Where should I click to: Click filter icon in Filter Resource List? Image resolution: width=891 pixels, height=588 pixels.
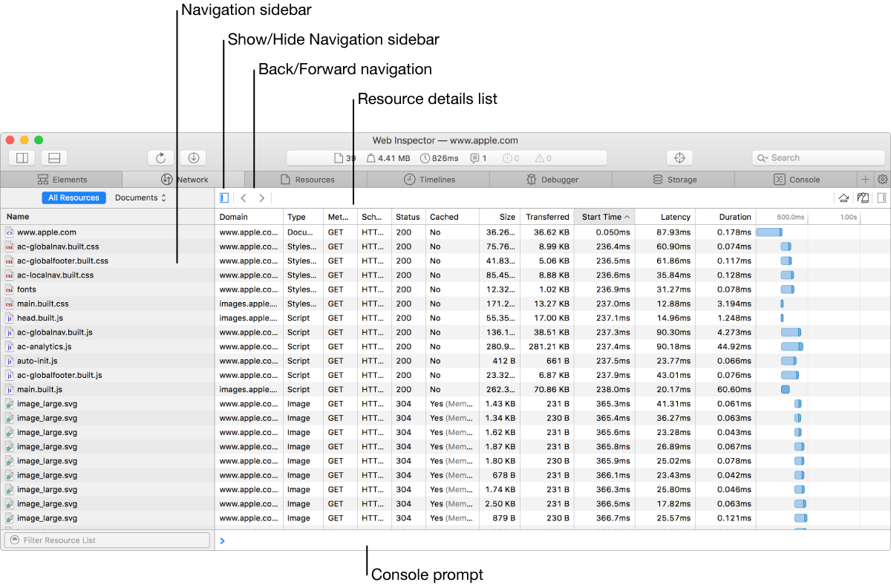(x=14, y=540)
